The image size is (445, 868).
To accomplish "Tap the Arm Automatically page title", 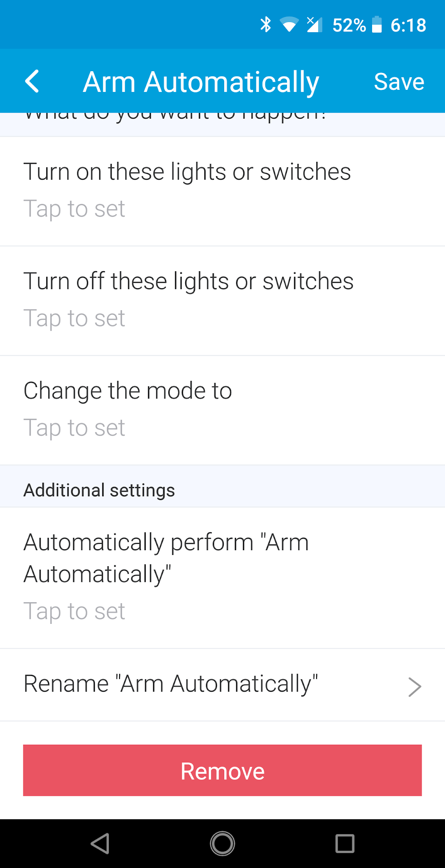I will pos(201,81).
